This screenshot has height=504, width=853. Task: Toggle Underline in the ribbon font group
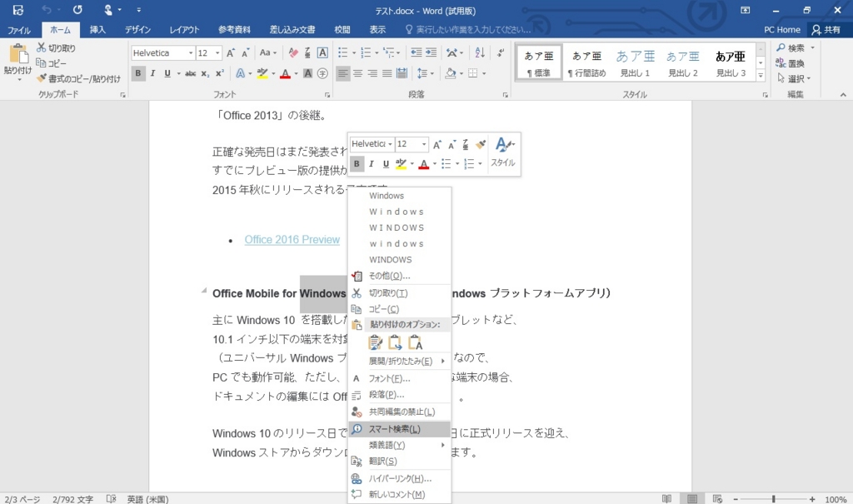pos(167,73)
